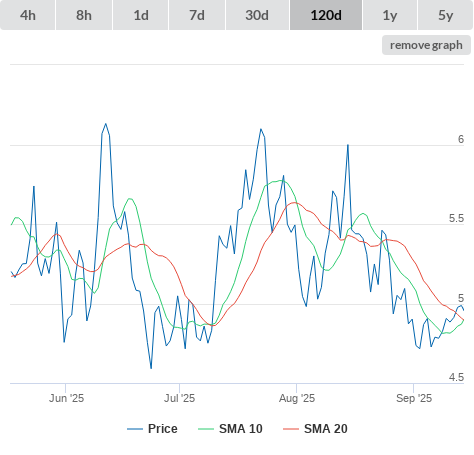Click the red SMA 20 legend swatch
This screenshot has width=474, height=455.
coord(291,429)
